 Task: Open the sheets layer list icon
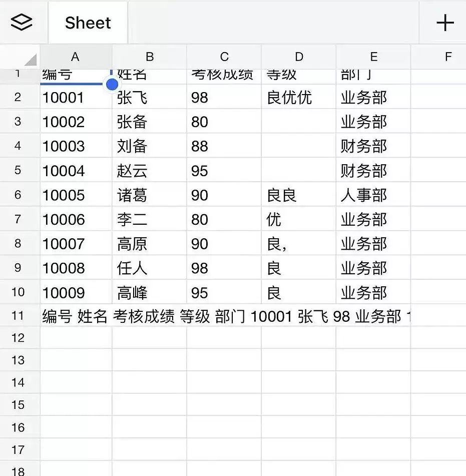[22, 23]
